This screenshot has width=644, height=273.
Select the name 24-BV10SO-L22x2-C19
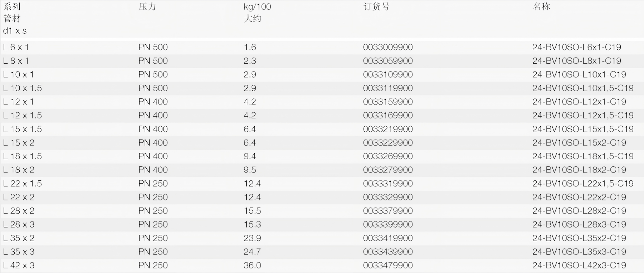tap(579, 197)
